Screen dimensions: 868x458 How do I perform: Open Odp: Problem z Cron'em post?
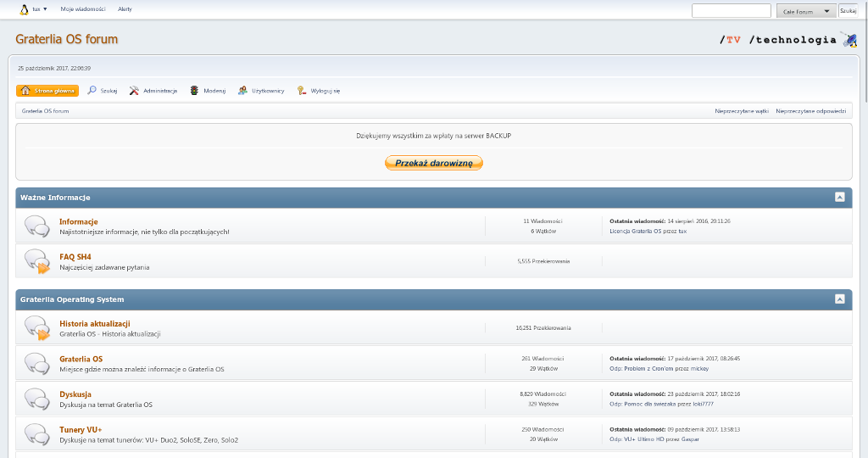pyautogui.click(x=642, y=369)
